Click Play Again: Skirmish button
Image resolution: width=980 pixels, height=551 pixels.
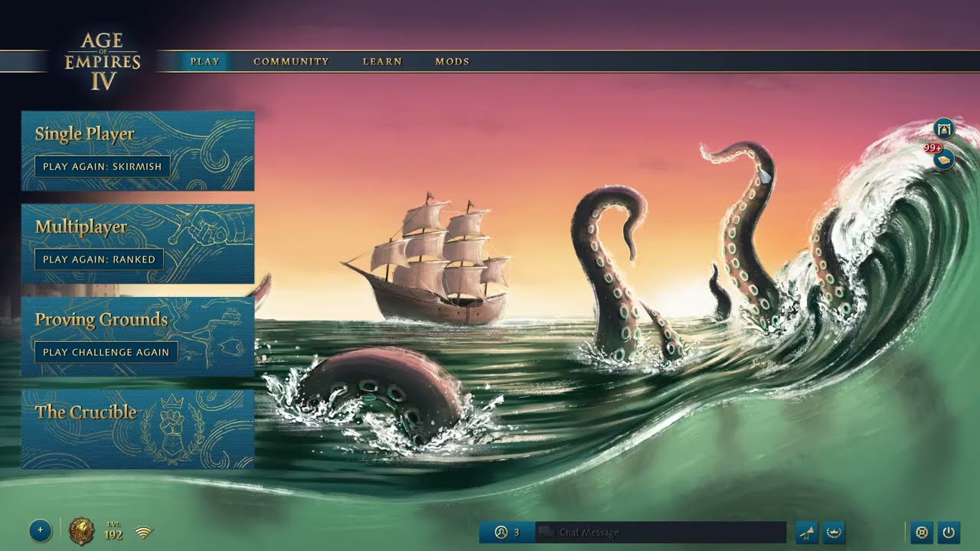pyautogui.click(x=103, y=166)
